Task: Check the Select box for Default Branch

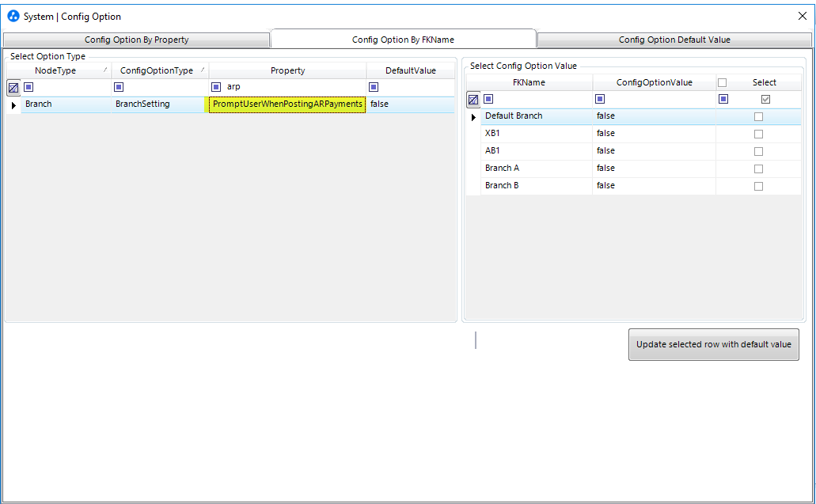Action: click(759, 116)
